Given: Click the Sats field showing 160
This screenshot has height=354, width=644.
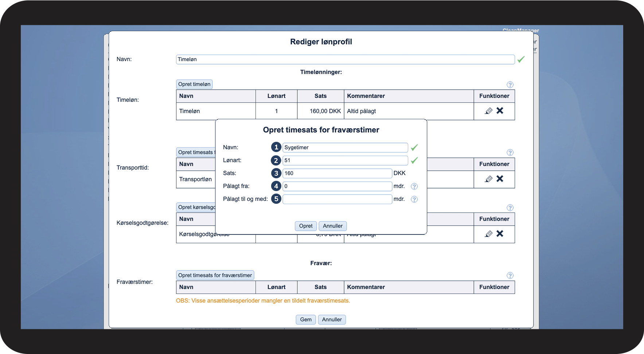Looking at the screenshot, I should point(337,174).
